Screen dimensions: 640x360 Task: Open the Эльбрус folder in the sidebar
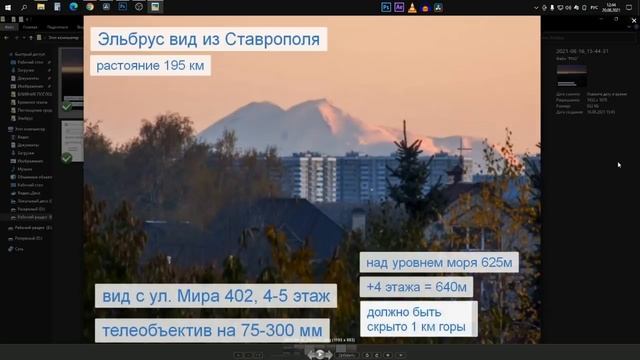pyautogui.click(x=25, y=118)
